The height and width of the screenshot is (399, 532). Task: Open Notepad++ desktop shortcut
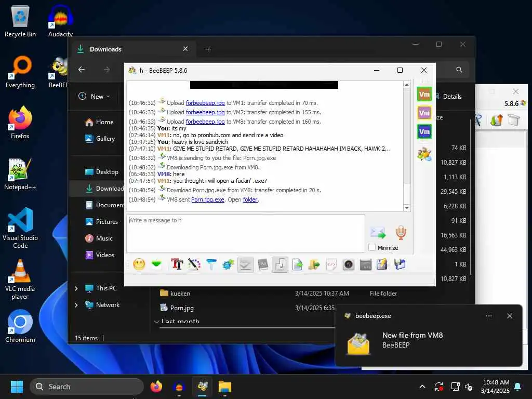20,174
